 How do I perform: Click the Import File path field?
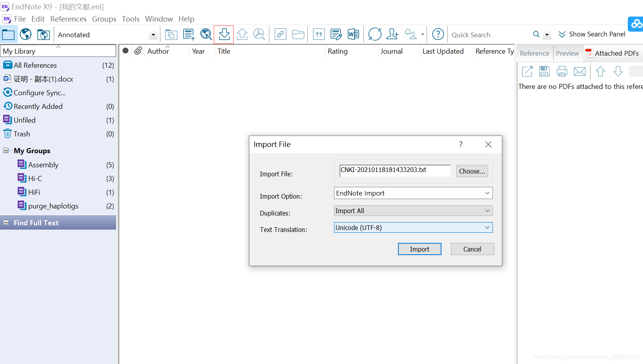click(395, 170)
